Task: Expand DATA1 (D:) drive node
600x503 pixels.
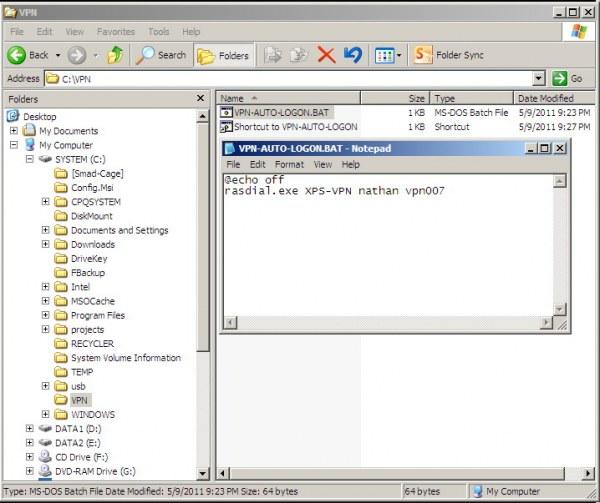Action: (29, 428)
